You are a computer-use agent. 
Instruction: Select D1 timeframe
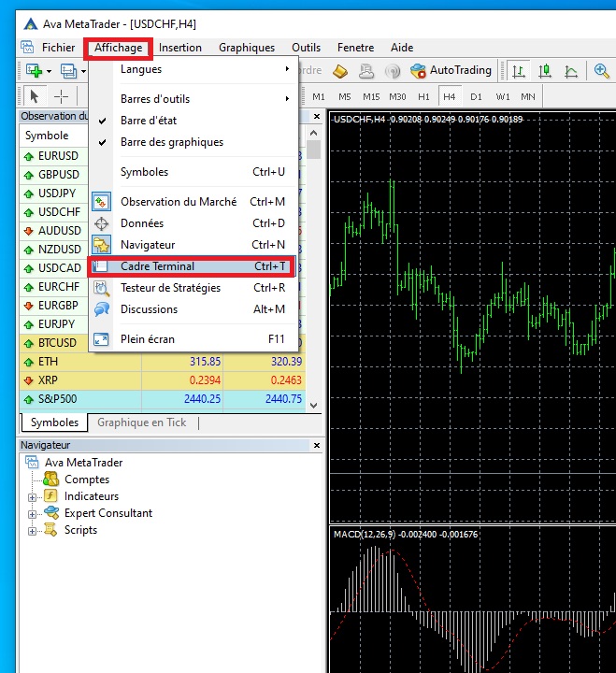click(476, 97)
